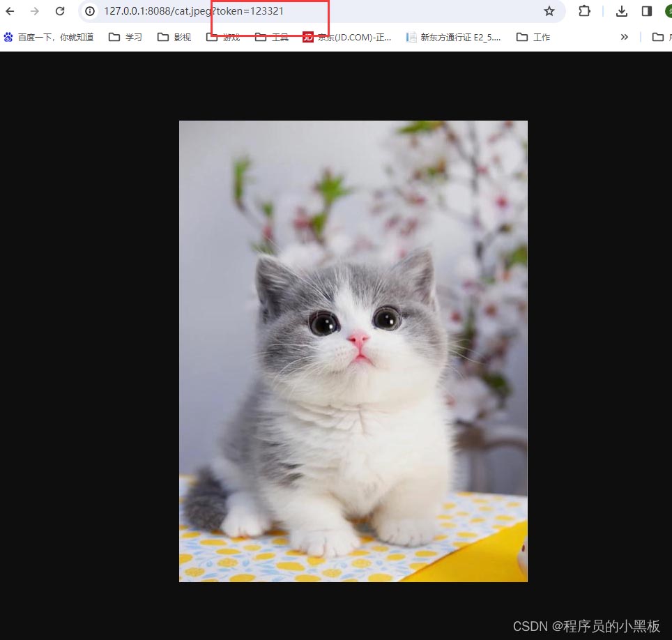
Task: Open the 新东方通行证 bookmark
Action: point(453,37)
